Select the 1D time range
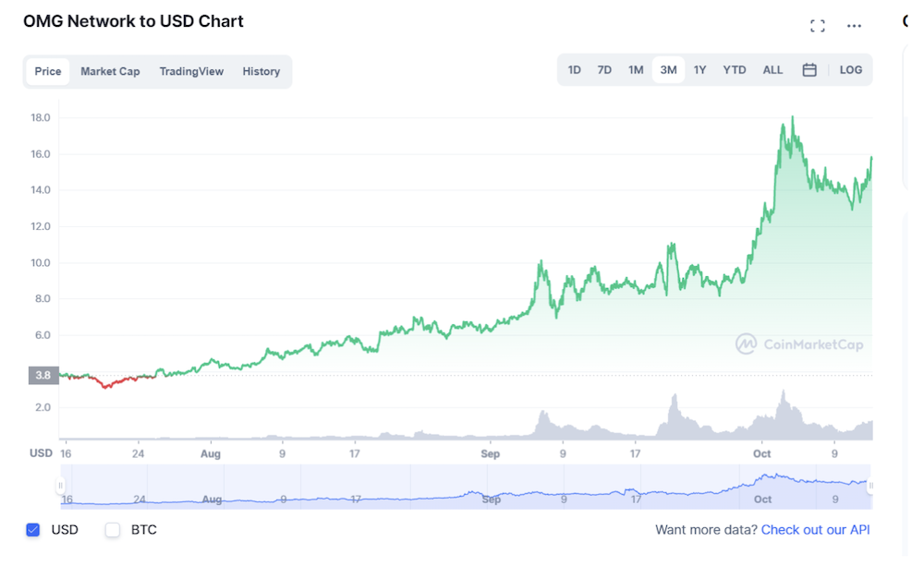The height and width of the screenshot is (578, 924). pos(574,70)
